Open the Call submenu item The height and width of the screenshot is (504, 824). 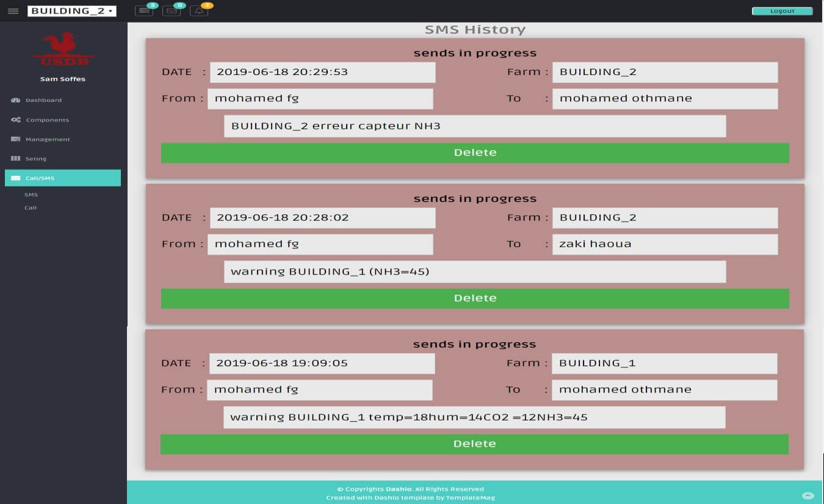[x=29, y=207]
